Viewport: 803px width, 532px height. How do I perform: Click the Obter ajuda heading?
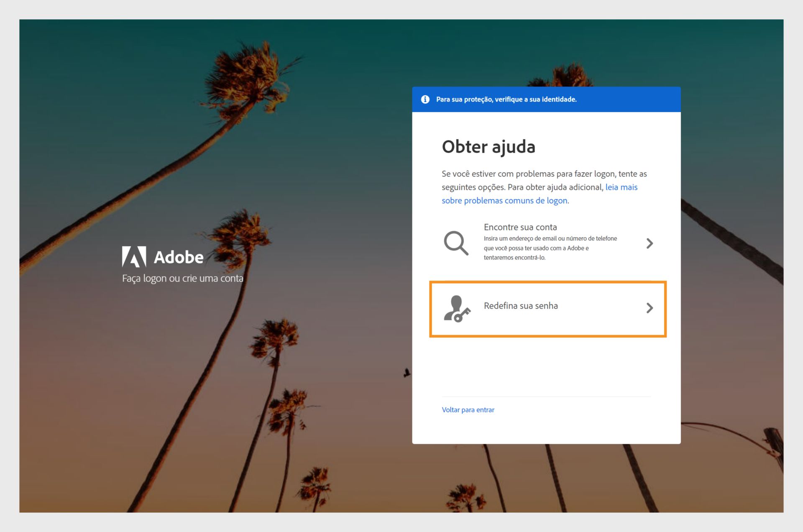pos(488,147)
